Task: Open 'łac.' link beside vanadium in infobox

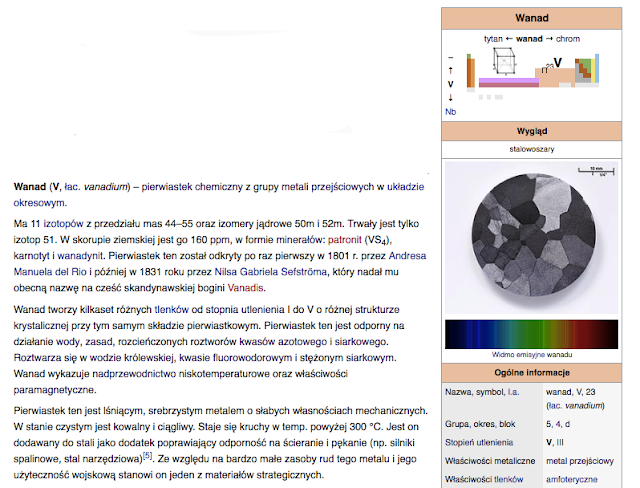Action: pyautogui.click(x=554, y=406)
